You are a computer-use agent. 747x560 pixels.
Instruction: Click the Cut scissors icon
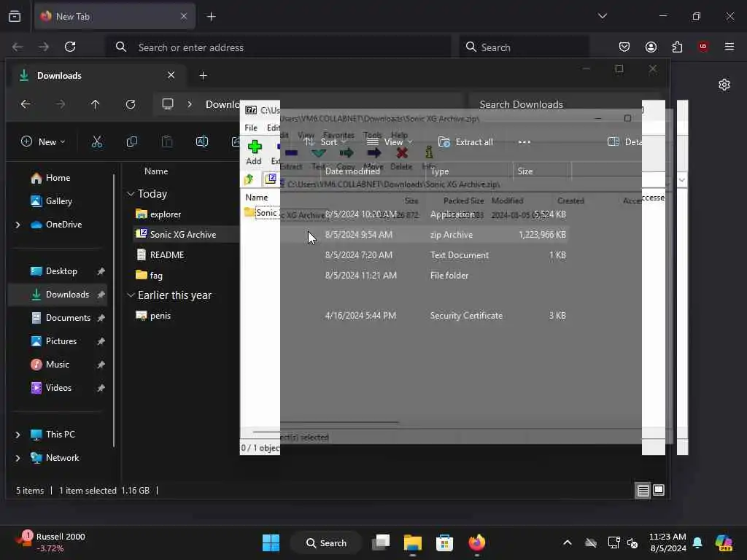click(97, 142)
